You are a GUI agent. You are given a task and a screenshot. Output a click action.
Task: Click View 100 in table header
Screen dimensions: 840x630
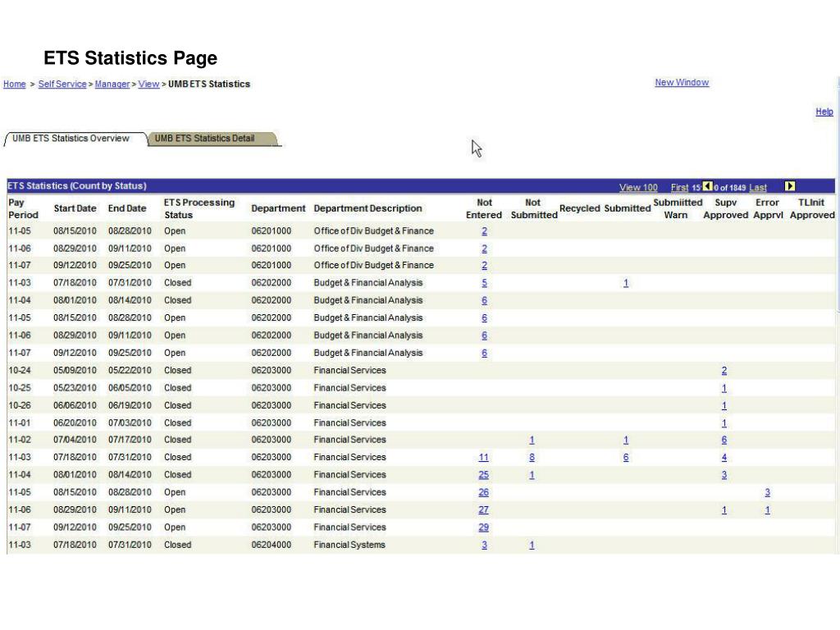click(638, 188)
